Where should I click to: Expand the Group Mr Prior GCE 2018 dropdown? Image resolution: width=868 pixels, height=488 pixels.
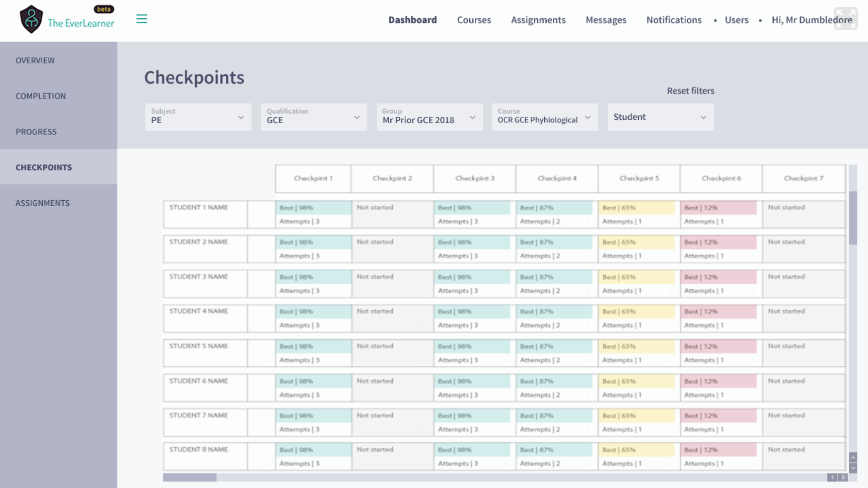429,117
